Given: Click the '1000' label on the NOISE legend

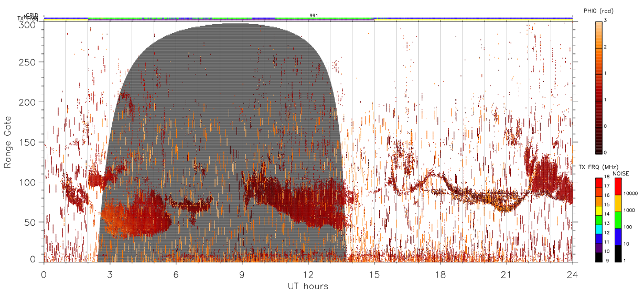Looking at the screenshot, I should pos(629,210).
